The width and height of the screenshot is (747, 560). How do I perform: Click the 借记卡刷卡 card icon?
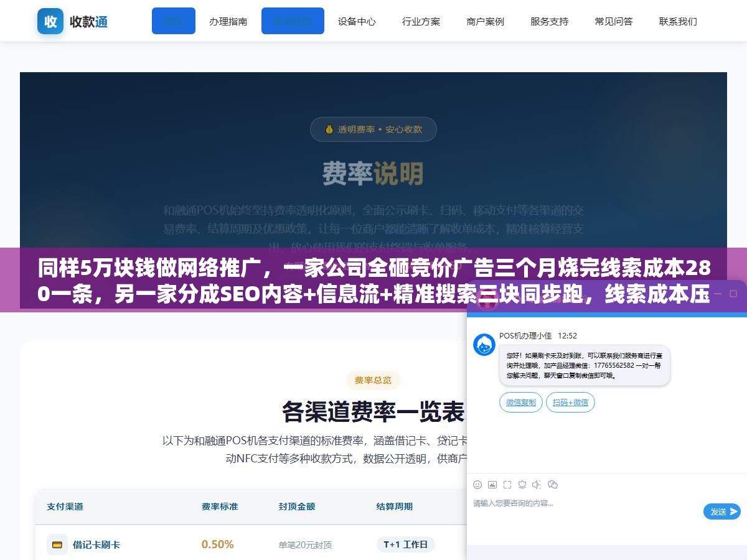57,544
